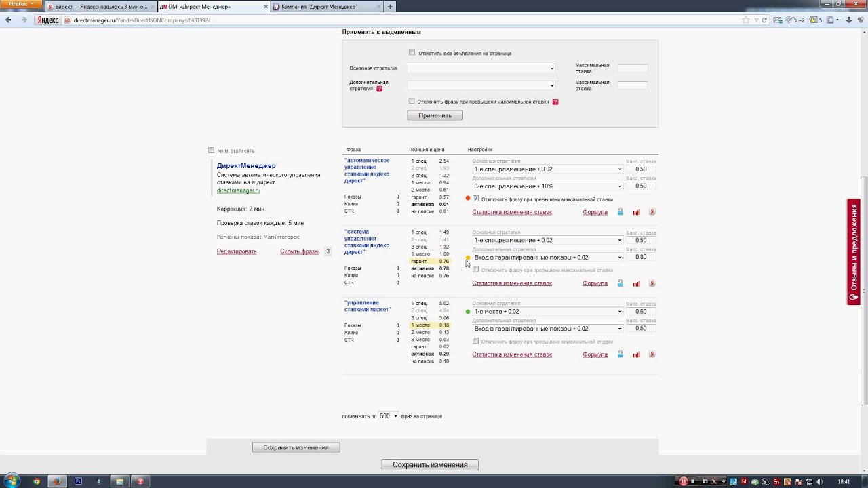Open the 'Формула' link for 'управление ставками маркет'

click(x=595, y=354)
